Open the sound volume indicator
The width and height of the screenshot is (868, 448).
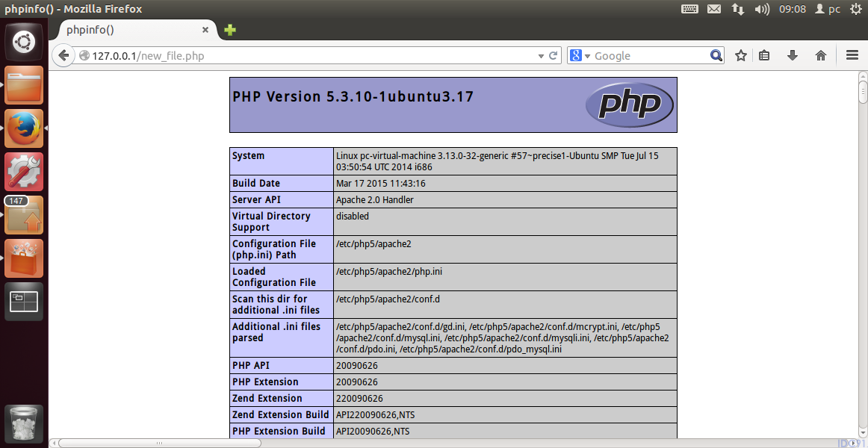(x=762, y=9)
